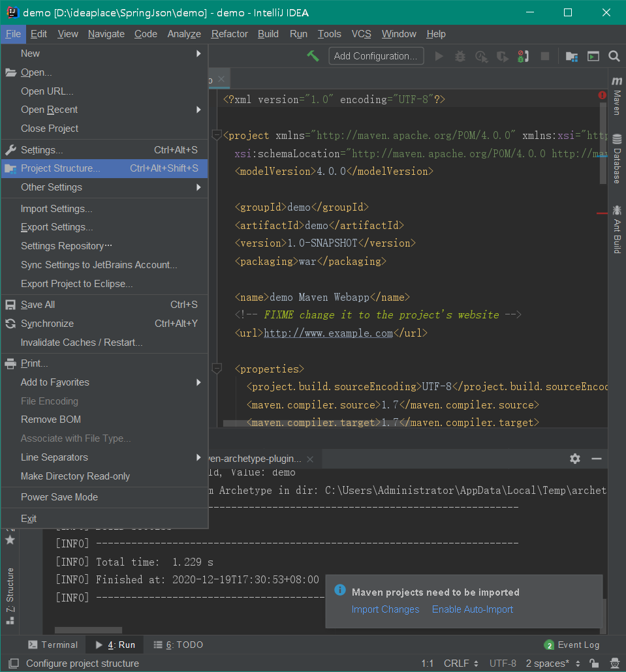
Task: Open Project Structure toolbar icon
Action: [x=572, y=56]
